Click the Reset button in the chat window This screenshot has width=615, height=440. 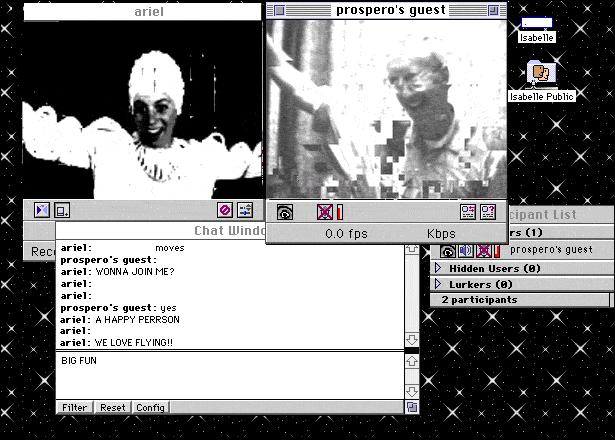tap(113, 407)
